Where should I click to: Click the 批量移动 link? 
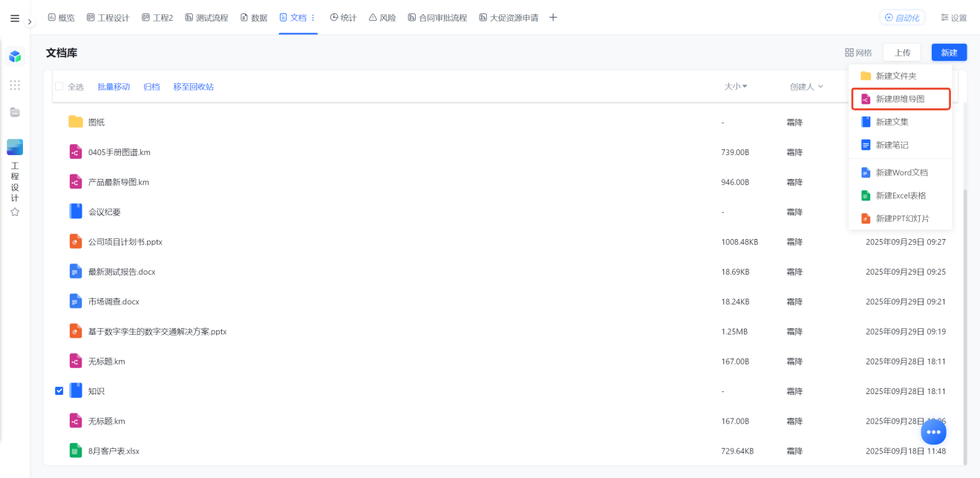pos(114,87)
